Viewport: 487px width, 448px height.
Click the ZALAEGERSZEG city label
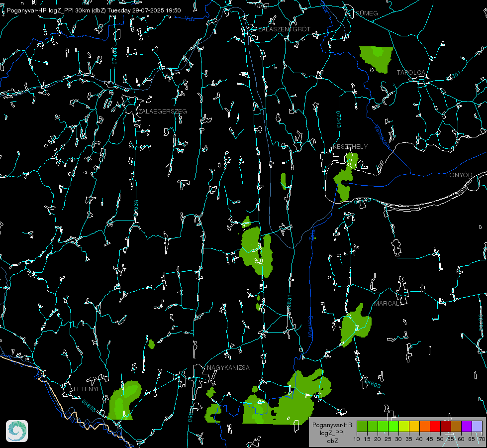(163, 112)
